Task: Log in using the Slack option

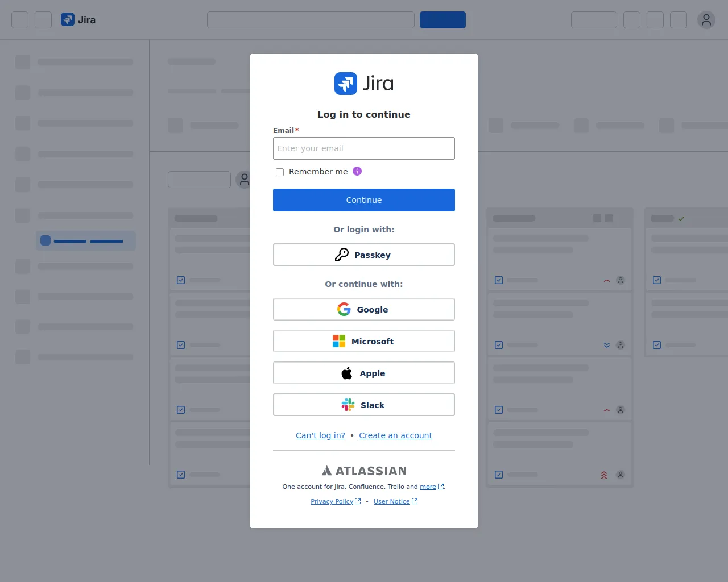Action: 363,405
